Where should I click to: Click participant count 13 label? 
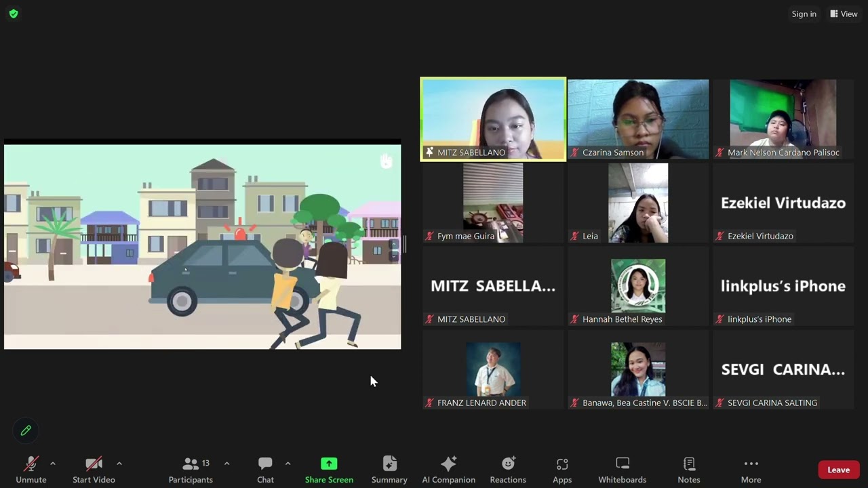[x=205, y=463]
